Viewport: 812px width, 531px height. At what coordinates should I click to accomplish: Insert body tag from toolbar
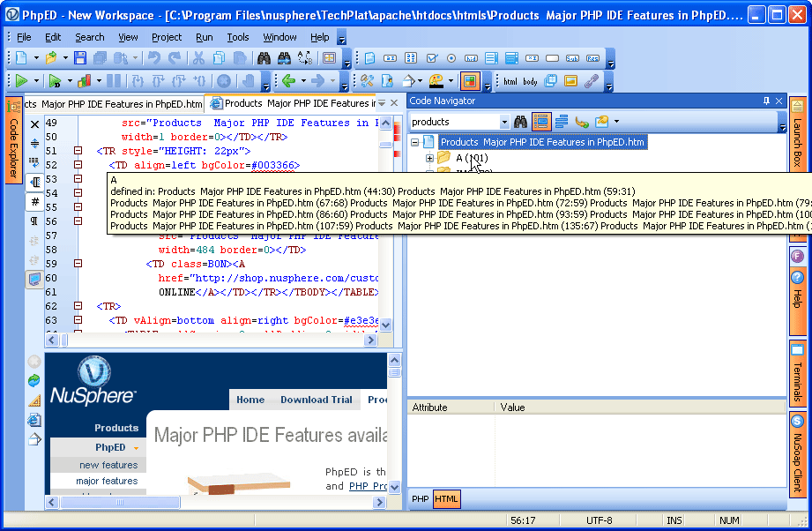pos(530,81)
